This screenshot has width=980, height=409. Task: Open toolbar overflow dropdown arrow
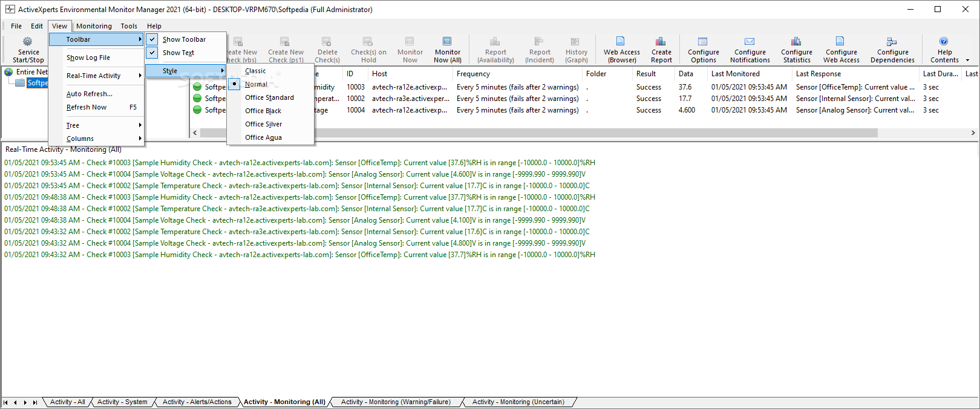tap(967, 61)
